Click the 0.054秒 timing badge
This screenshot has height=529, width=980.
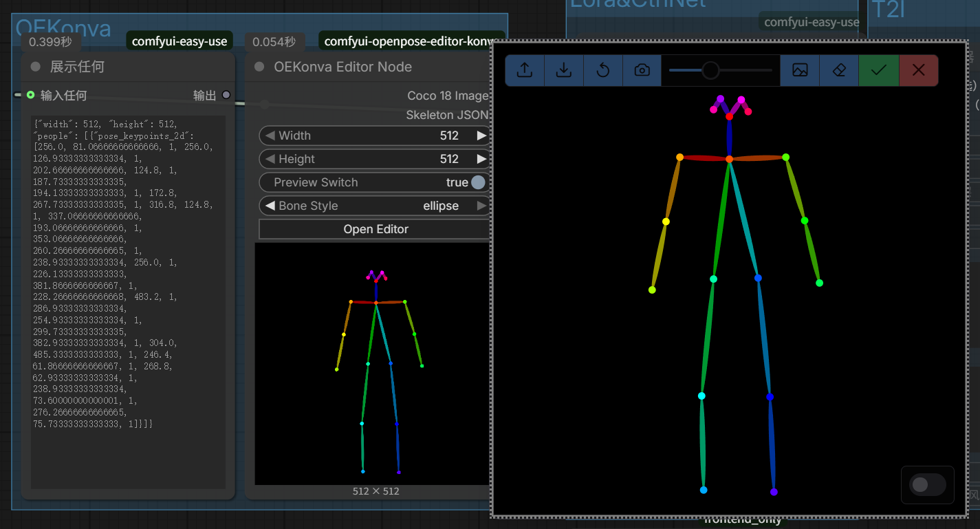click(274, 42)
